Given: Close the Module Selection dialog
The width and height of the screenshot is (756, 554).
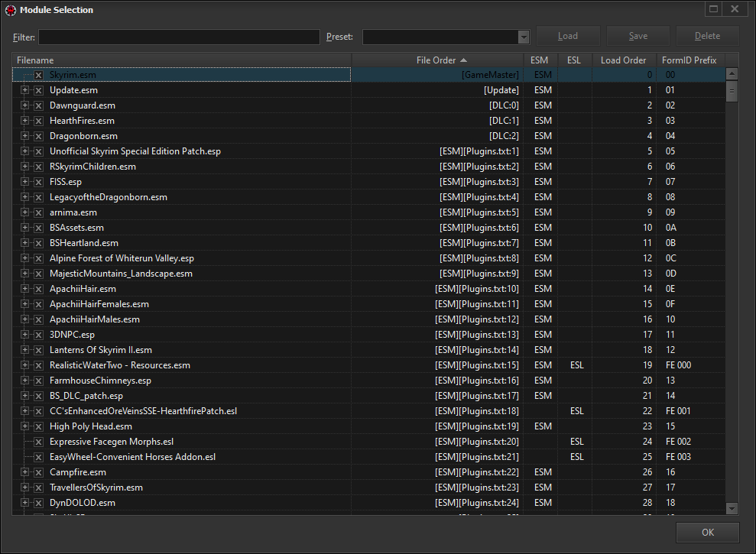Looking at the screenshot, I should click(x=735, y=9).
